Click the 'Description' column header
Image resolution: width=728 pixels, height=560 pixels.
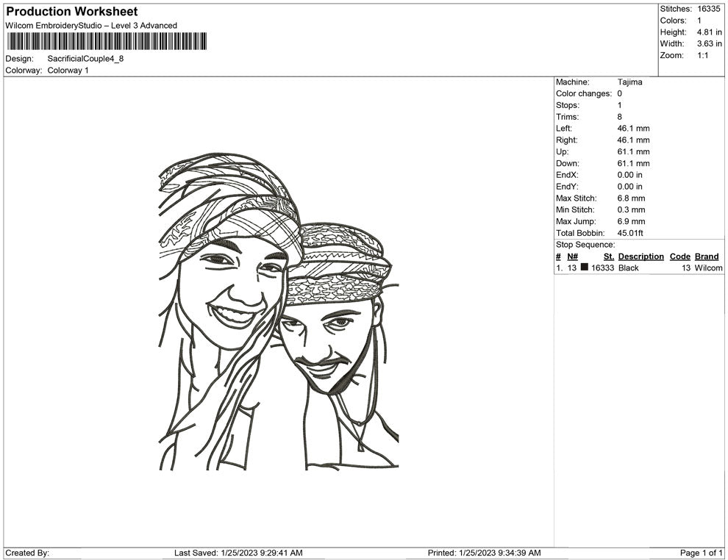tap(640, 256)
